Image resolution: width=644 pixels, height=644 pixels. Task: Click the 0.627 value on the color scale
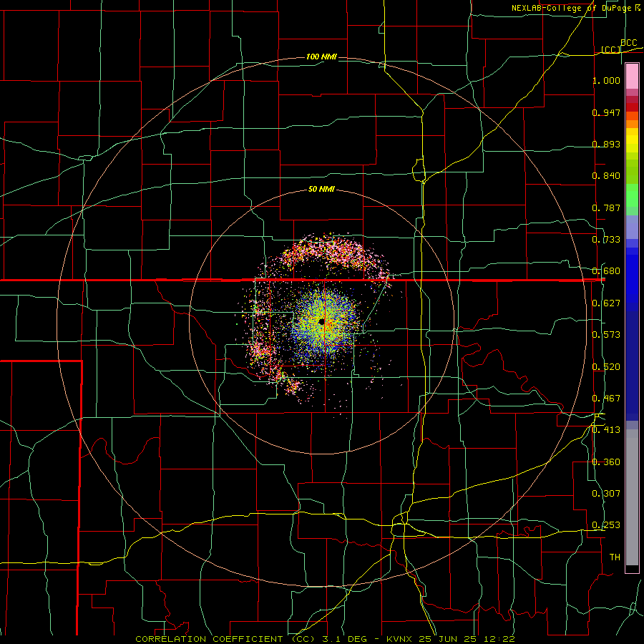click(606, 303)
